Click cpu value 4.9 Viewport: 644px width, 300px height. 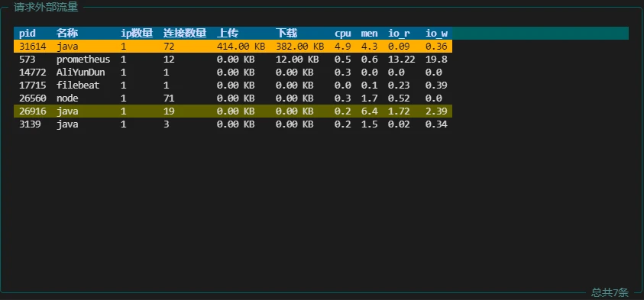click(343, 47)
